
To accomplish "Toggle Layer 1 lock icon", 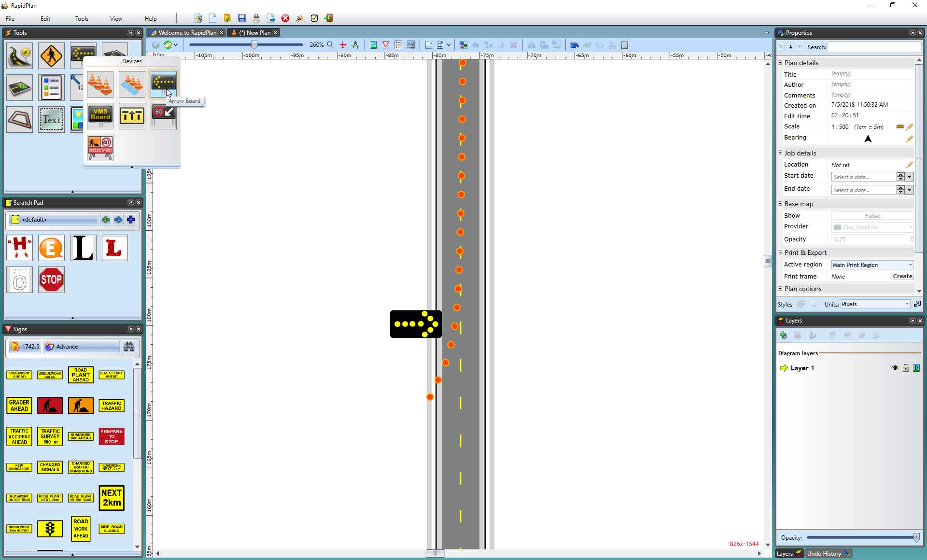I will coord(906,368).
